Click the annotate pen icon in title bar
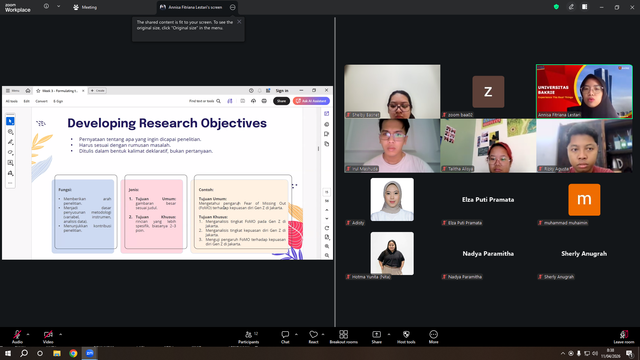 (571, 7)
